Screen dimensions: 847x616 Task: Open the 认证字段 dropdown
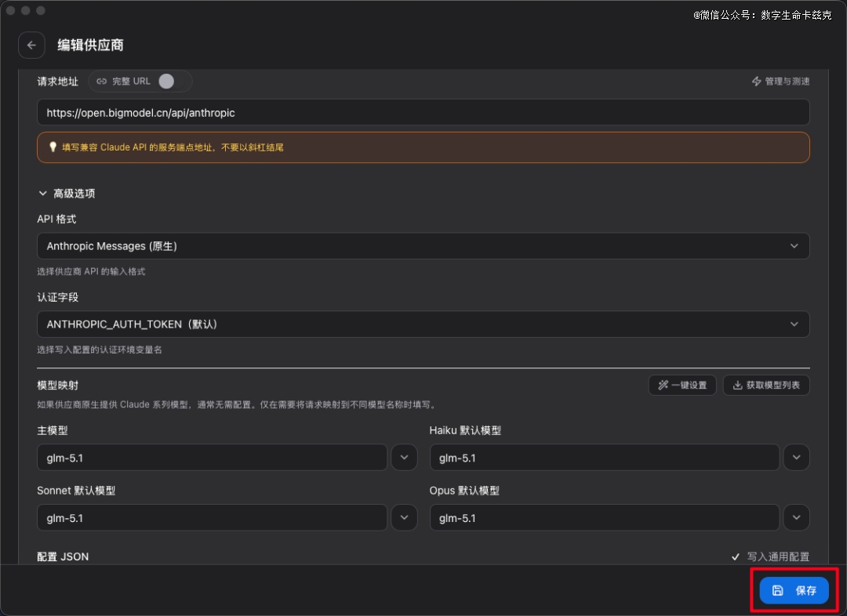point(423,324)
